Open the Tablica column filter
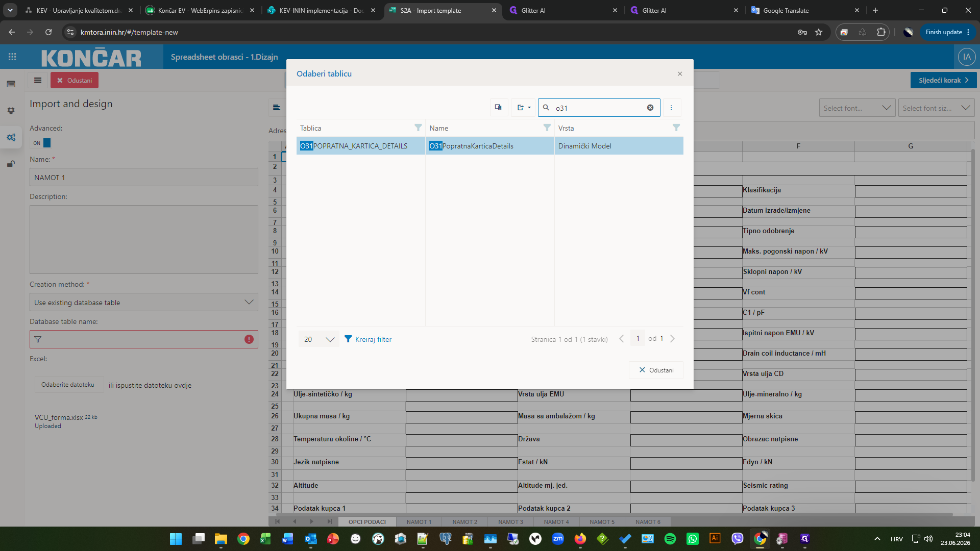 click(x=418, y=128)
